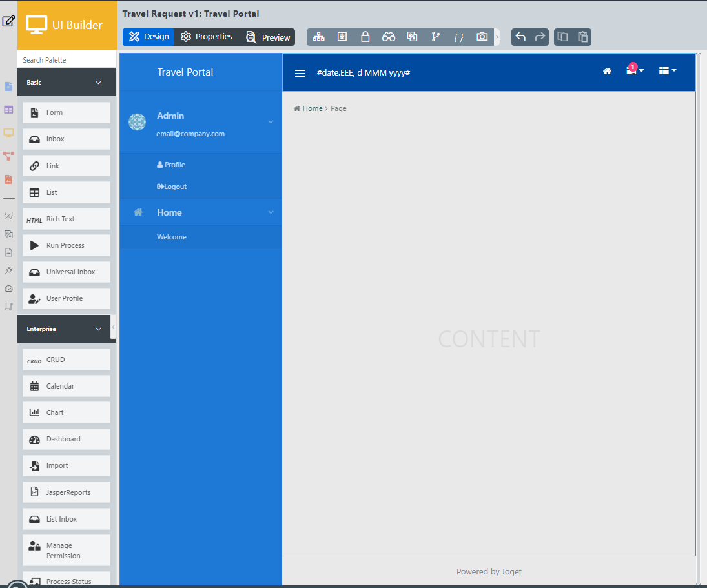707x588 pixels.
Task: Select the Run Process palette element
Action: pyautogui.click(x=67, y=245)
